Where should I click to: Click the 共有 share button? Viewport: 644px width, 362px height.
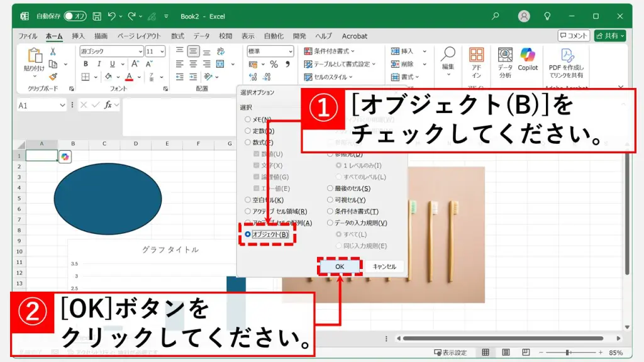tap(610, 36)
